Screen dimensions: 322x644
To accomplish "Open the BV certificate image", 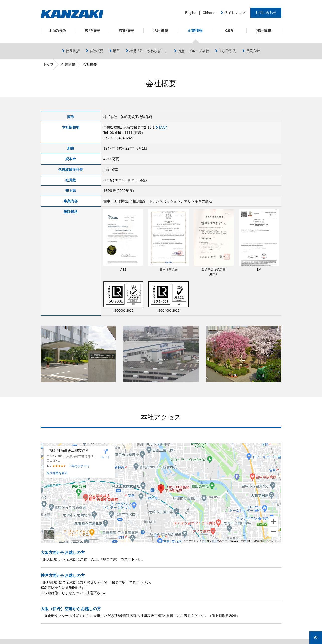I will click(x=259, y=237).
